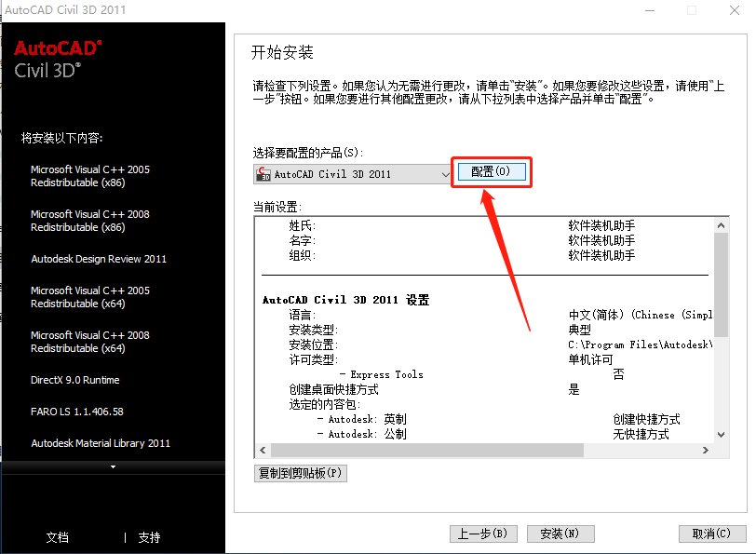The image size is (756, 554).
Task: Minimize the installer window
Action: tap(650, 10)
